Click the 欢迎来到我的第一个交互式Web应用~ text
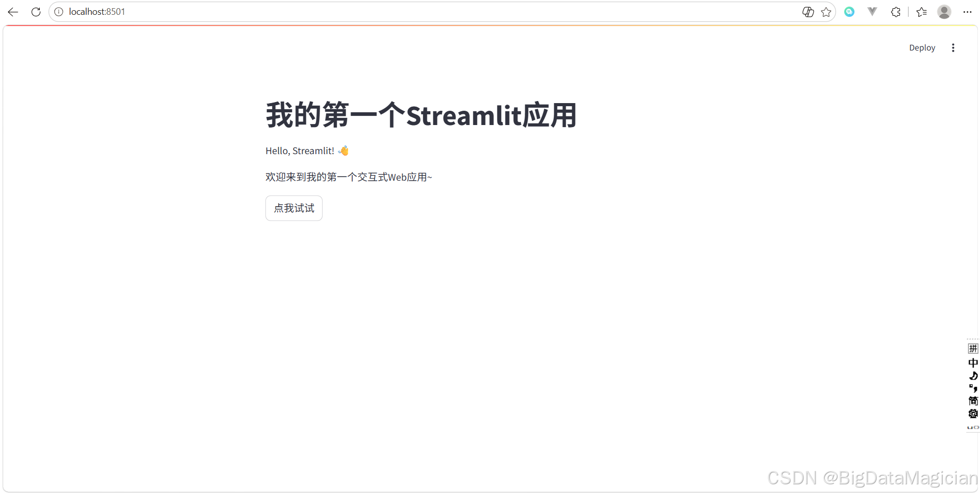Image resolution: width=980 pixels, height=494 pixels. 349,177
